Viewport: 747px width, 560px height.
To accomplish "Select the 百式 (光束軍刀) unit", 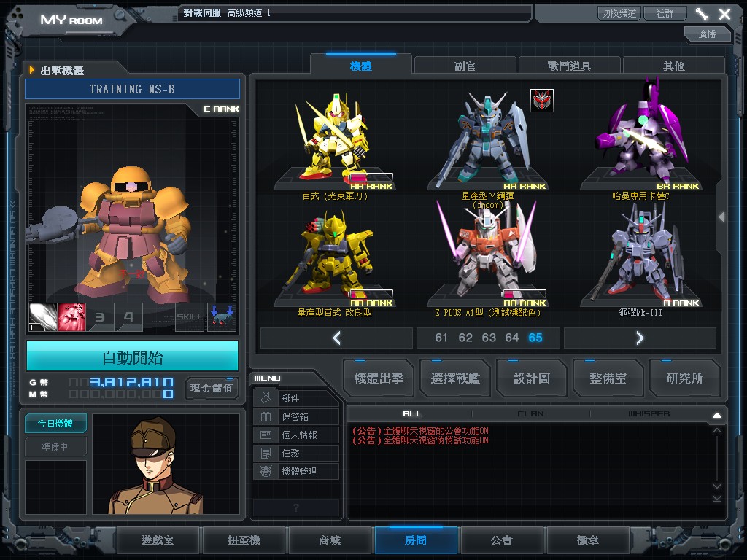I will [x=336, y=144].
